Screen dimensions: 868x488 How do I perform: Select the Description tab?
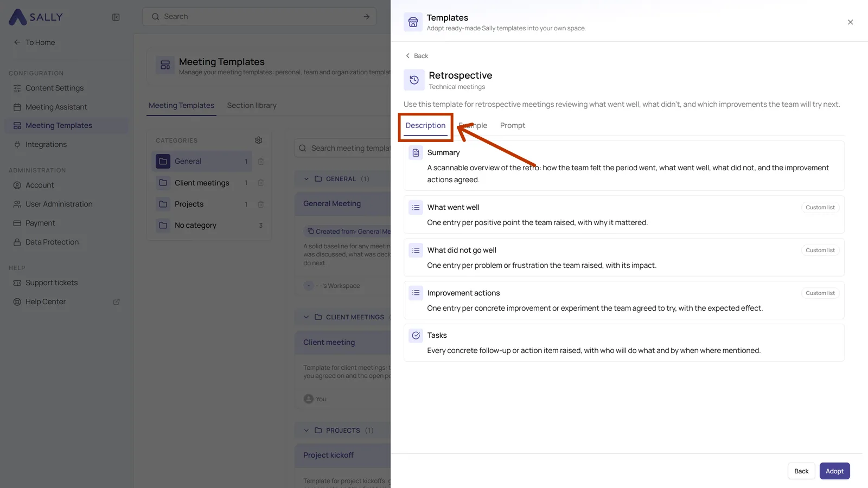(425, 126)
